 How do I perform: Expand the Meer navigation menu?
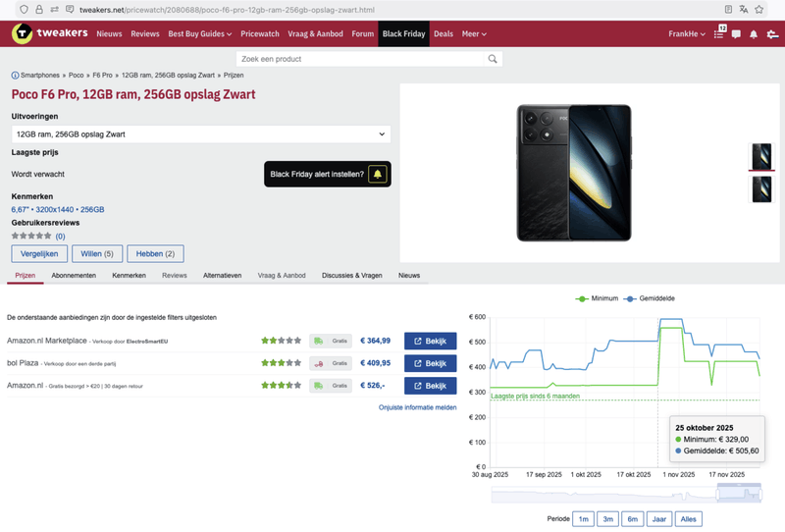coord(474,34)
